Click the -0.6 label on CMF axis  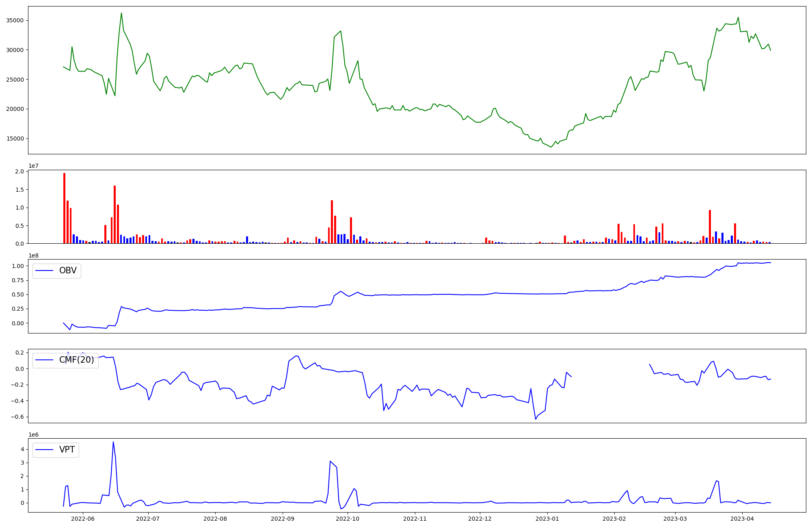17,417
